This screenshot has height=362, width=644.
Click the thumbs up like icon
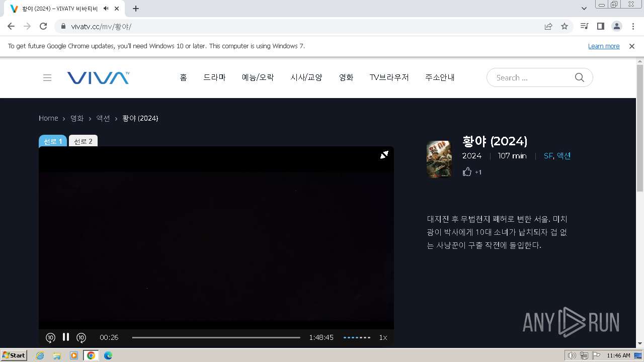click(x=467, y=172)
